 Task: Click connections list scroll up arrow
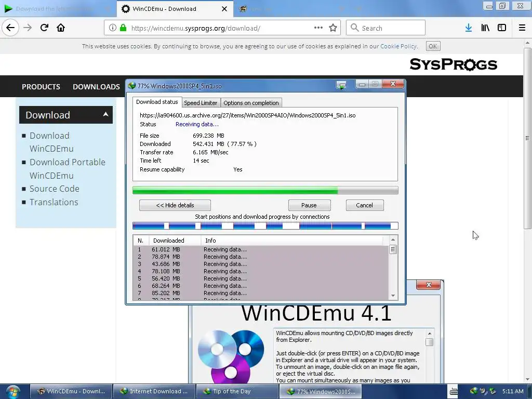point(393,240)
